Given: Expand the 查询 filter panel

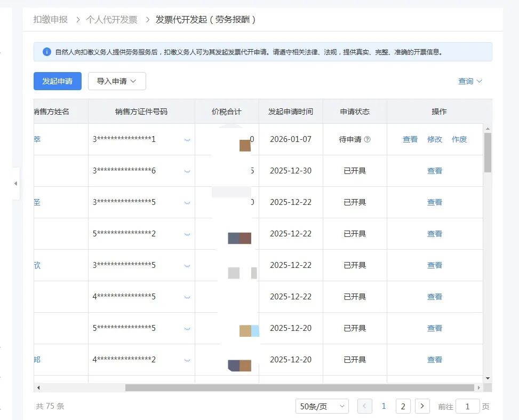Looking at the screenshot, I should 470,81.
